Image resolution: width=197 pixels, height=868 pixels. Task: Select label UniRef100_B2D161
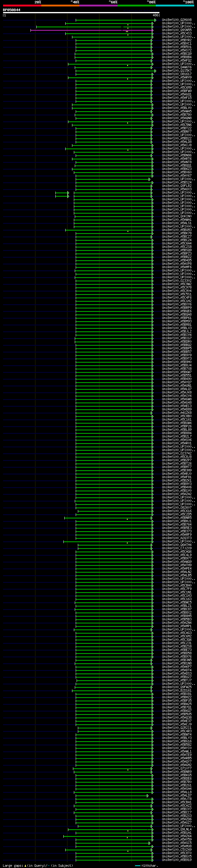(x=177, y=691)
